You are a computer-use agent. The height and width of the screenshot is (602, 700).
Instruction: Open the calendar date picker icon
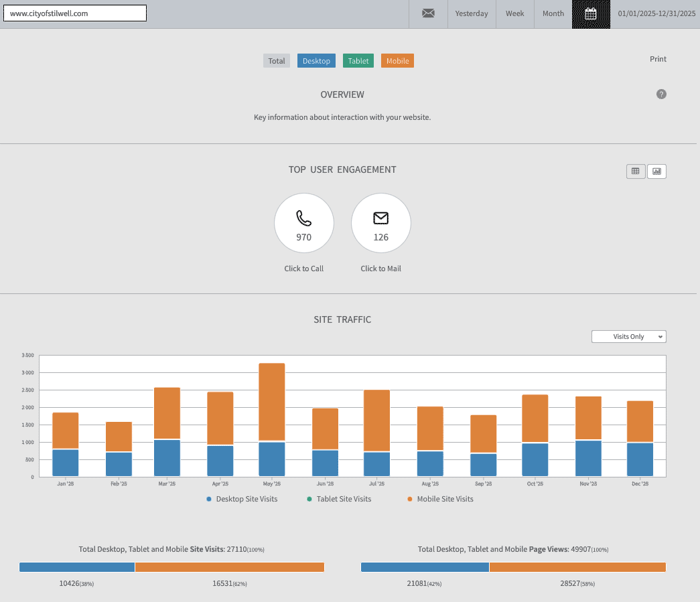point(591,14)
